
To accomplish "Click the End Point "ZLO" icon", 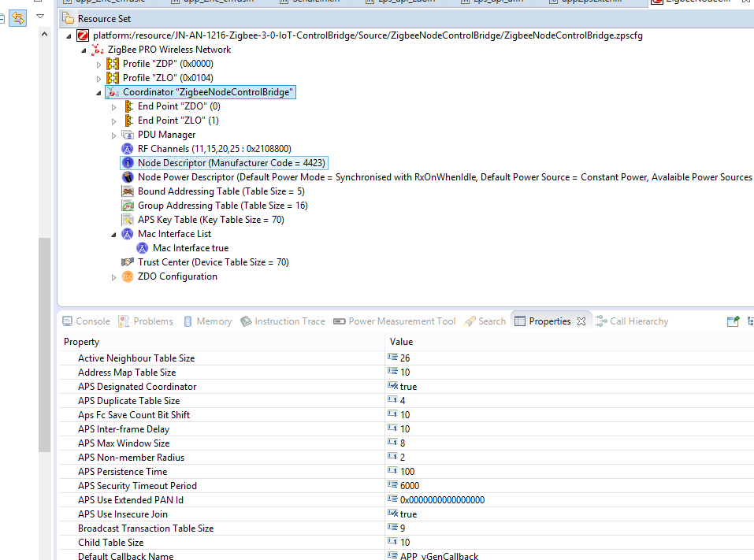I will click(x=128, y=121).
